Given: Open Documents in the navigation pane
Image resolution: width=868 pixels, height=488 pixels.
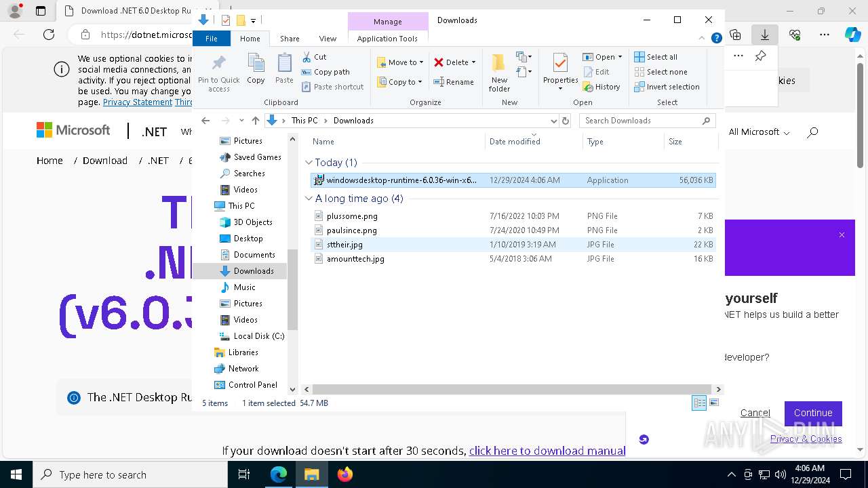Looking at the screenshot, I should click(x=254, y=255).
